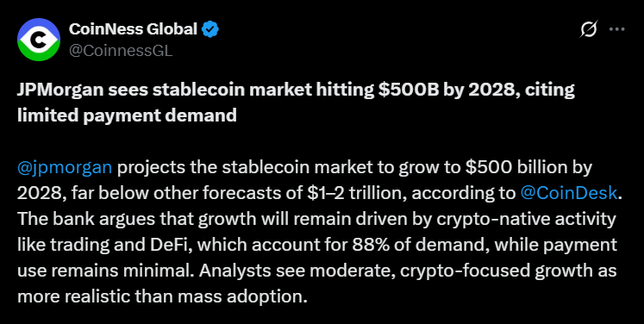
Task: Open the three-dot more options menu
Action: coord(617,29)
